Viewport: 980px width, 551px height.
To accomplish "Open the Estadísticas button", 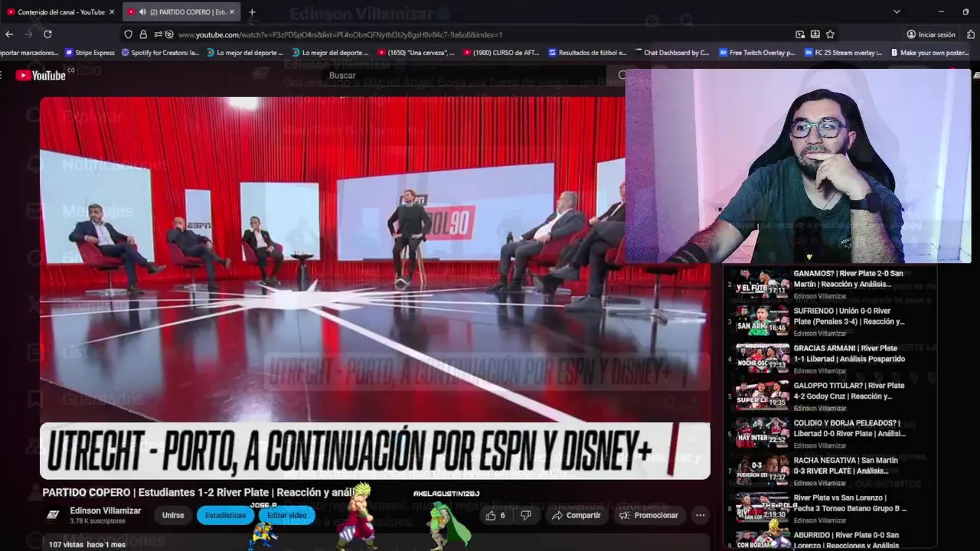I will click(225, 515).
